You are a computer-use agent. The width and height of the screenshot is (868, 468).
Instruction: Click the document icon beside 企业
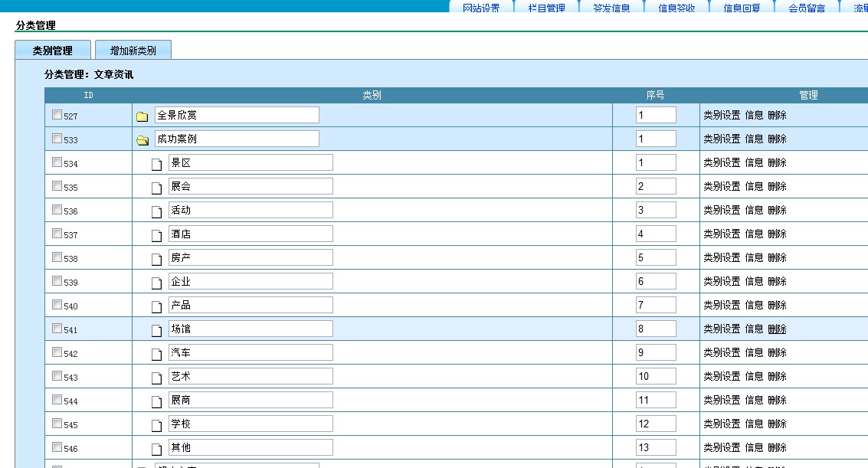pyautogui.click(x=156, y=283)
